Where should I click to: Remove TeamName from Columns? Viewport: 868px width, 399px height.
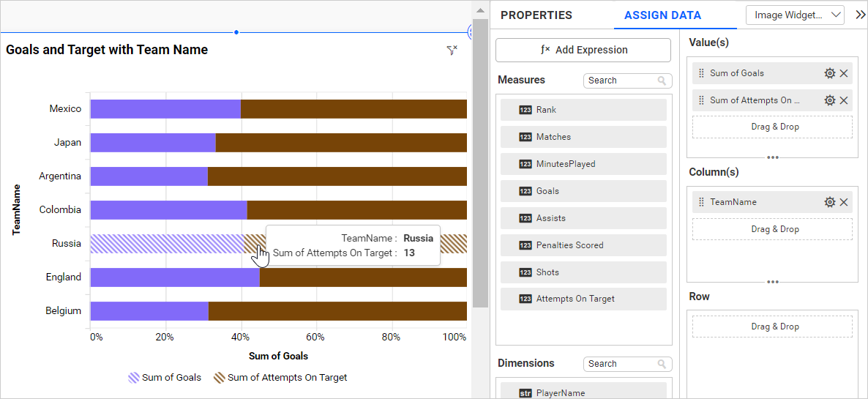[844, 202]
